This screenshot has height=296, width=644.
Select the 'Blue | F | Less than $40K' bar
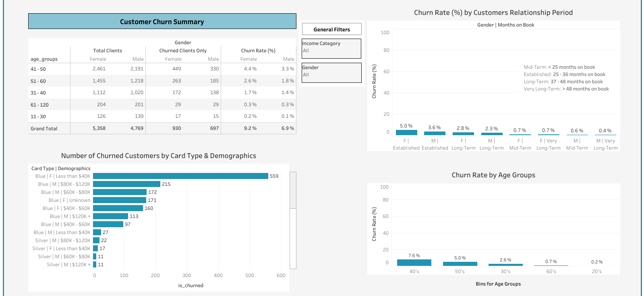click(x=180, y=176)
